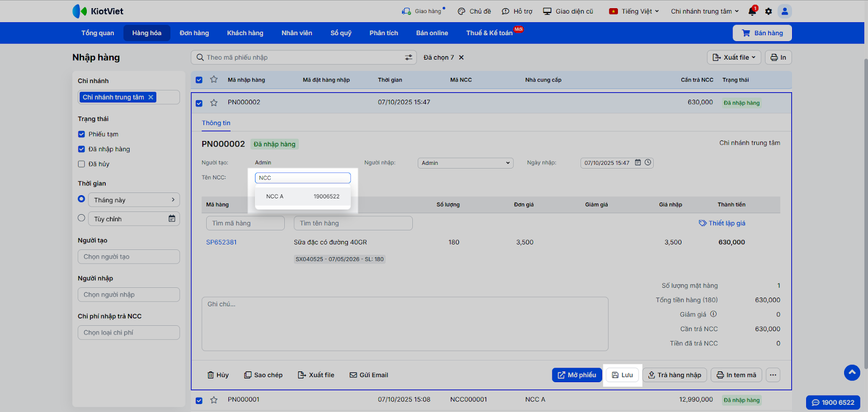Click the scroll-to-top arrow button
The width and height of the screenshot is (868, 412).
pyautogui.click(x=852, y=372)
